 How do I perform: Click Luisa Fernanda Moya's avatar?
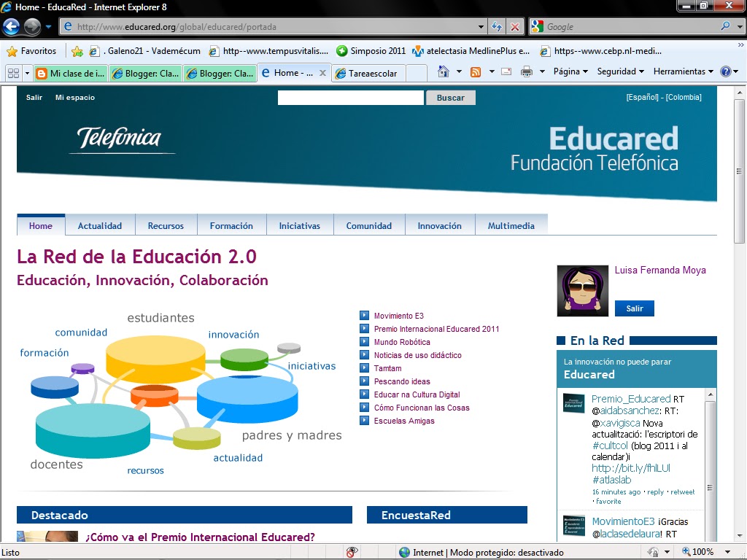click(x=582, y=290)
